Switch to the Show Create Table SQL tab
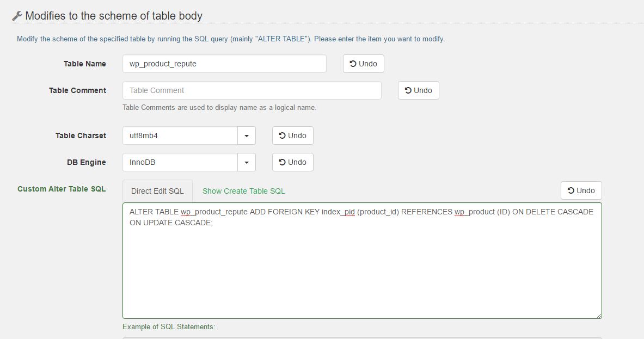Screen dimensions: 644x339 point(243,191)
